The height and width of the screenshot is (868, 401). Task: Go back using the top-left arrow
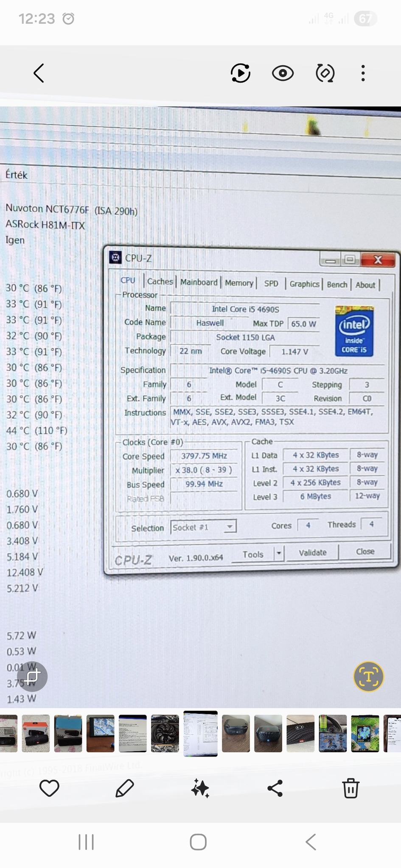[x=39, y=73]
